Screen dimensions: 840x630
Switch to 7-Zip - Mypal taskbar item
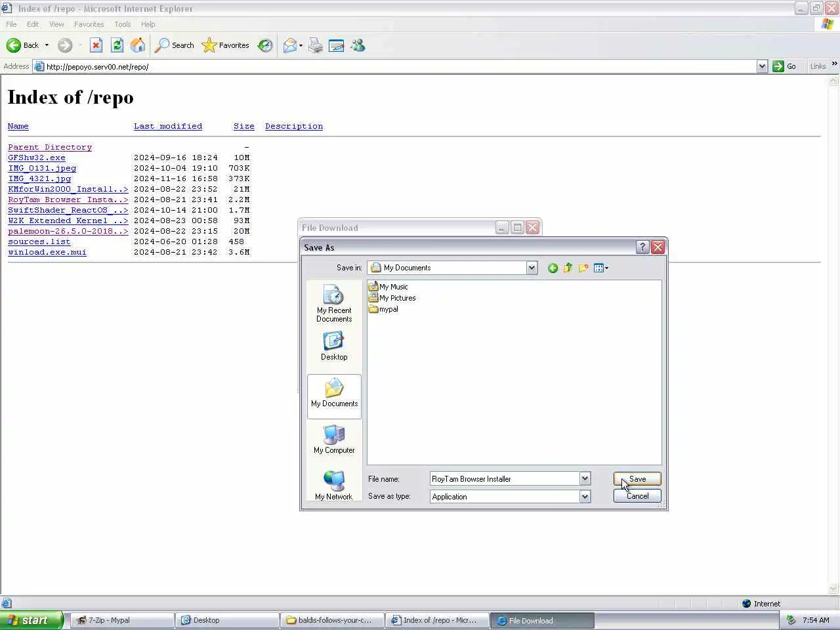click(x=122, y=620)
